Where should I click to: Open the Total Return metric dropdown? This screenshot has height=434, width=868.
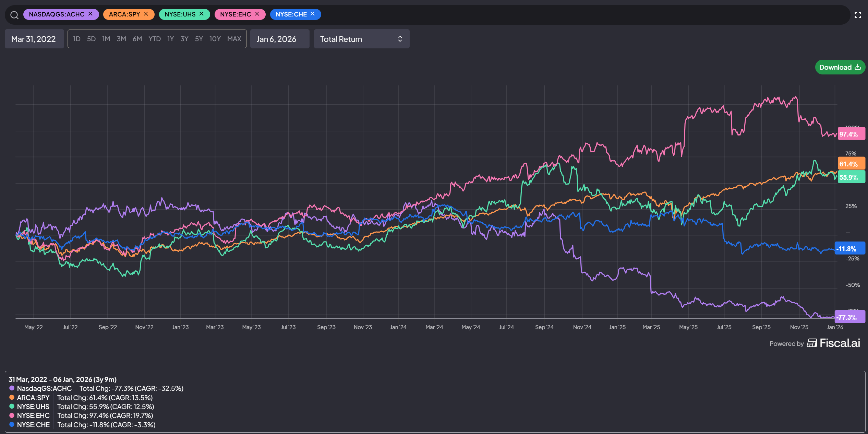coord(361,39)
